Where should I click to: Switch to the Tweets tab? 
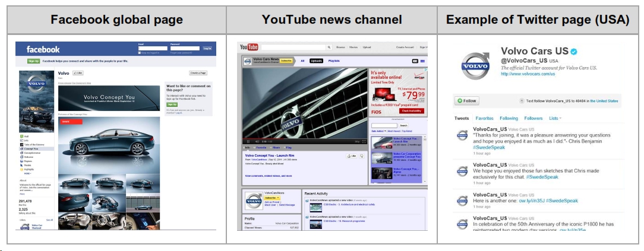coord(462,118)
